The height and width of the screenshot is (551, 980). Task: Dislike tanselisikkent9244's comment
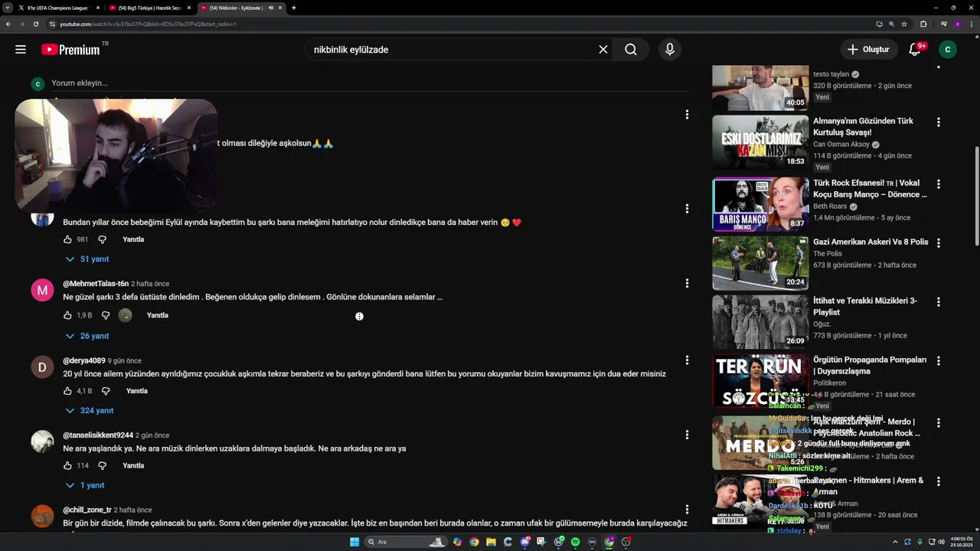[x=103, y=465]
